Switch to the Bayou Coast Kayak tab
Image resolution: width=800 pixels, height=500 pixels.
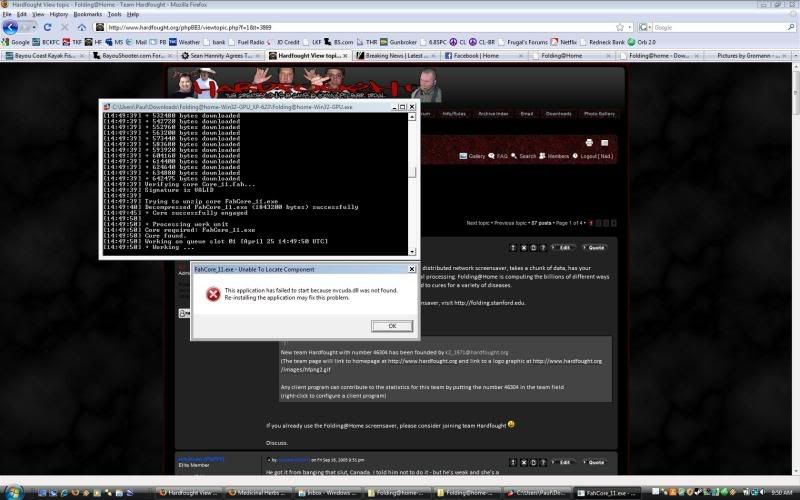pyautogui.click(x=44, y=55)
